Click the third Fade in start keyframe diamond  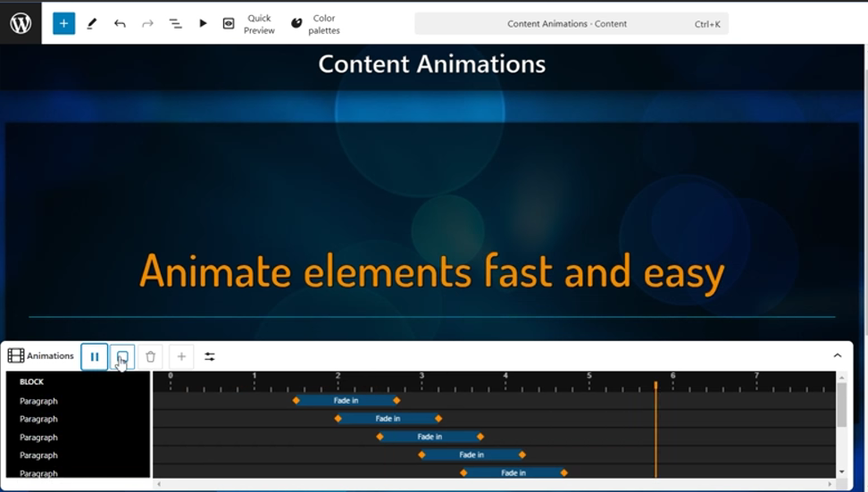point(380,437)
